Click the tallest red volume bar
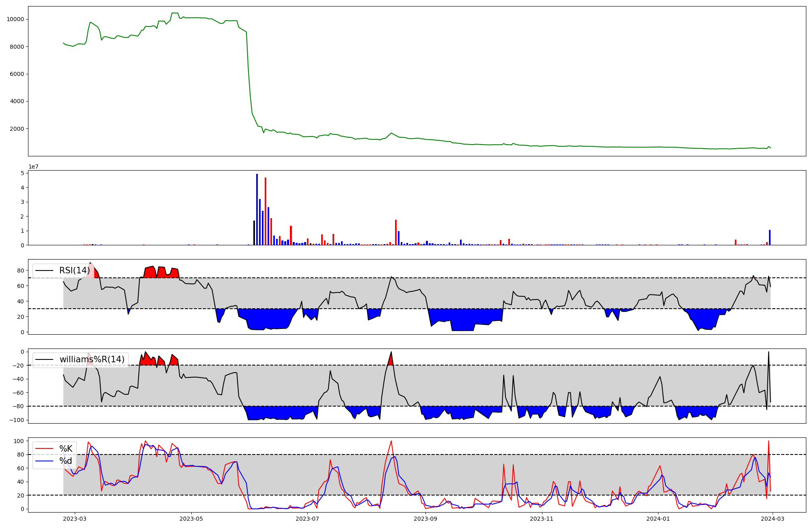 (266, 211)
